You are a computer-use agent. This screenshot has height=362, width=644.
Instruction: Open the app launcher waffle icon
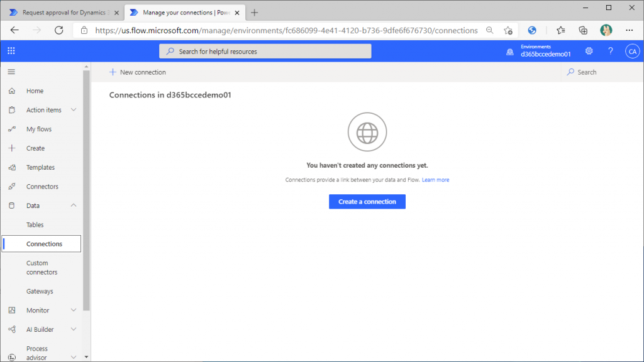click(x=11, y=51)
